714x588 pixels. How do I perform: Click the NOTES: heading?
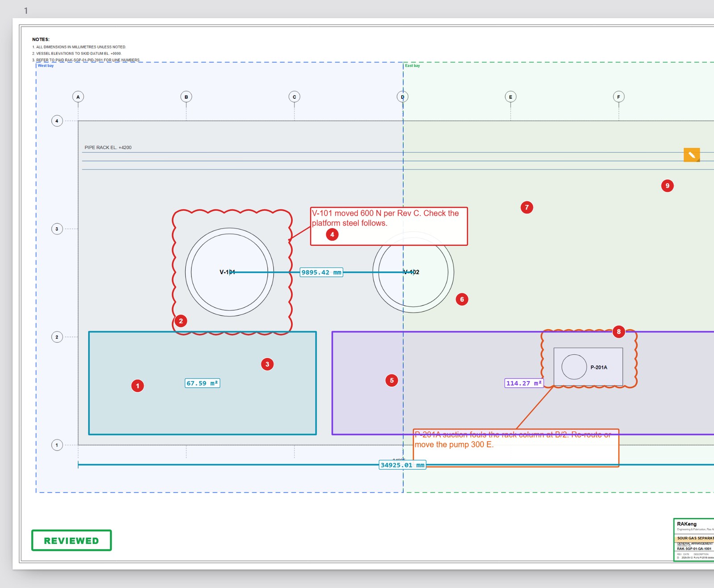pyautogui.click(x=41, y=39)
